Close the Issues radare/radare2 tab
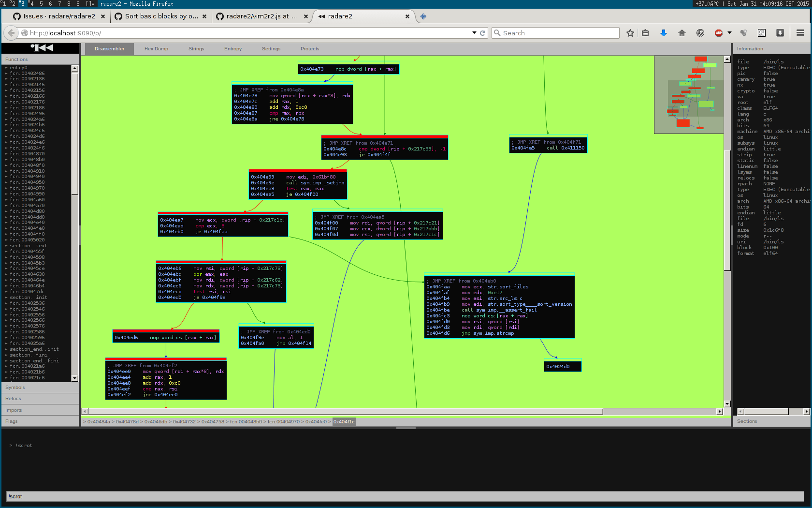Image resolution: width=812 pixels, height=508 pixels. click(103, 16)
